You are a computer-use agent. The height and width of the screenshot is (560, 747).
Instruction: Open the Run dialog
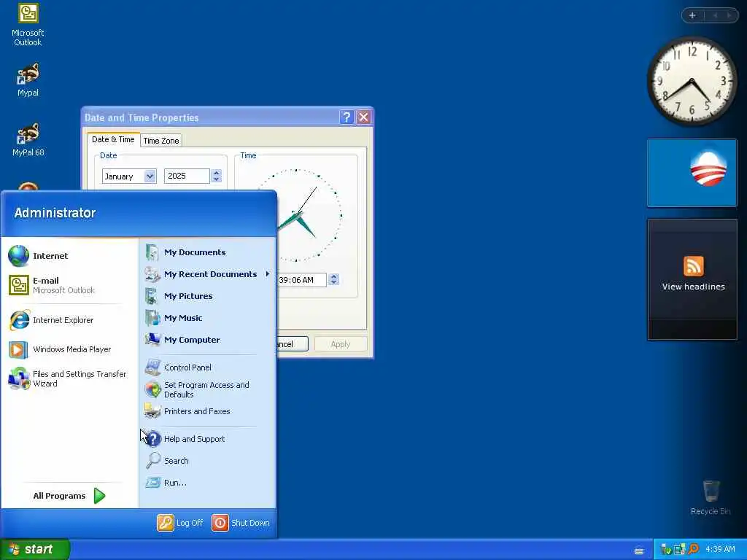click(206, 483)
